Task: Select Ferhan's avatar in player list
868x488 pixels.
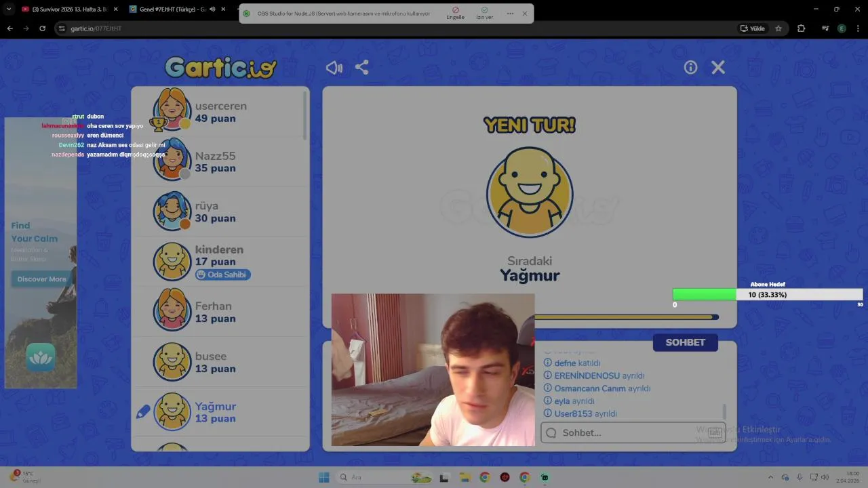Action: pyautogui.click(x=172, y=310)
